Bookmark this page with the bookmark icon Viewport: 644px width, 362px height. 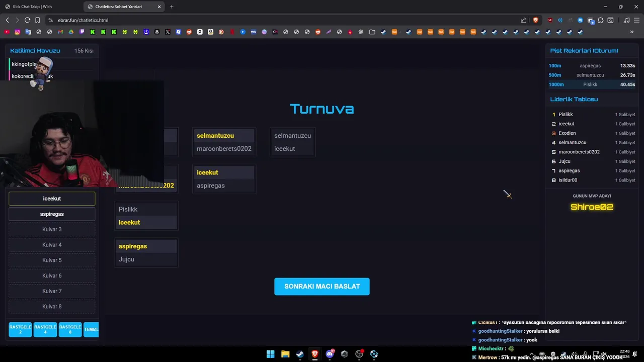[x=37, y=20]
